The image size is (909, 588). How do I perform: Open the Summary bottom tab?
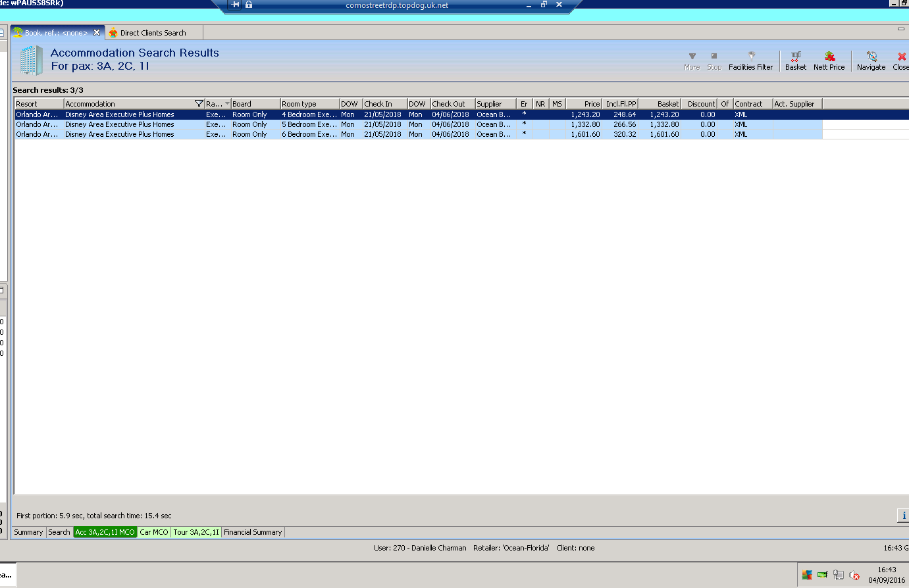coord(28,532)
